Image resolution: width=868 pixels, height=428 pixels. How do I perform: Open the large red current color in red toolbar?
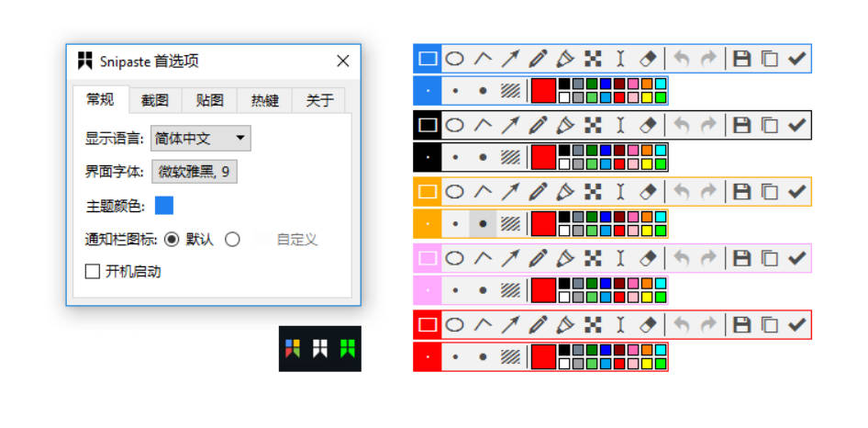coord(543,357)
